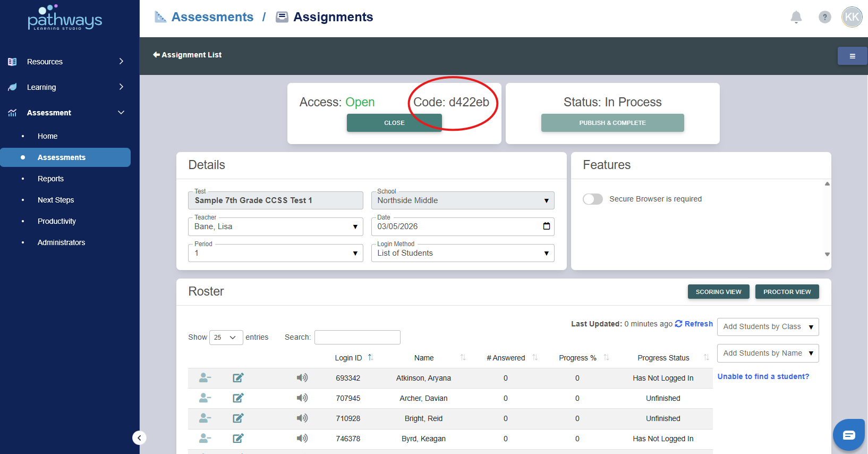Viewport: 868px width, 454px height.
Task: Open Productivity in sidebar
Action: tap(57, 221)
